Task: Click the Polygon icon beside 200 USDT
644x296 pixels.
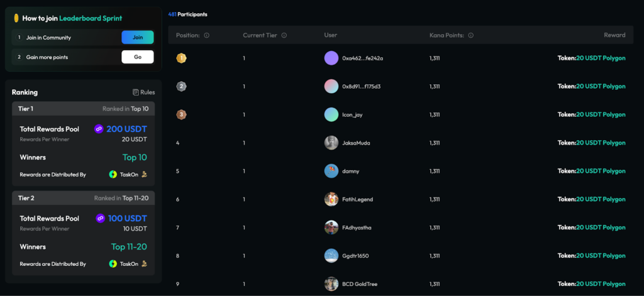Action: pyautogui.click(x=98, y=129)
